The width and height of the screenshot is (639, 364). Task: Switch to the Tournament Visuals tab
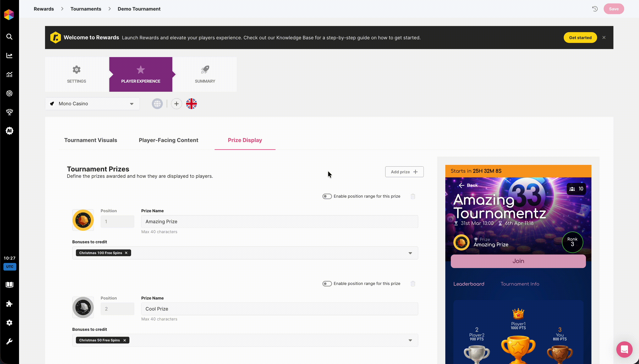tap(91, 140)
